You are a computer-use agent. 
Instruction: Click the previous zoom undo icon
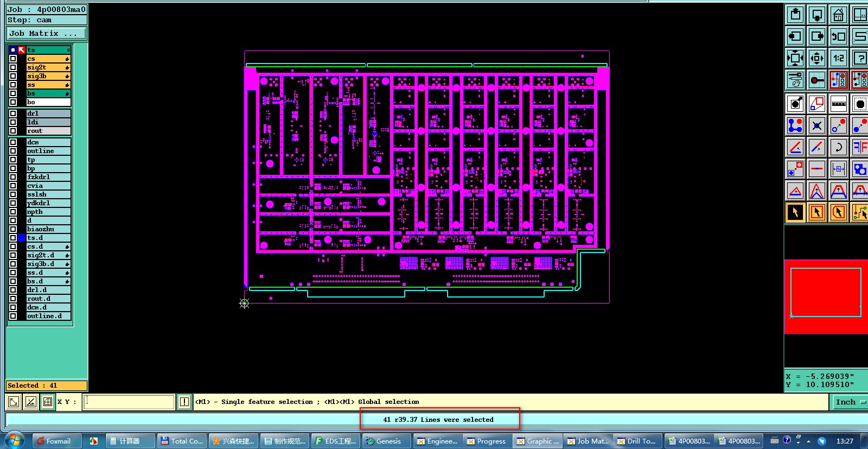click(x=839, y=36)
